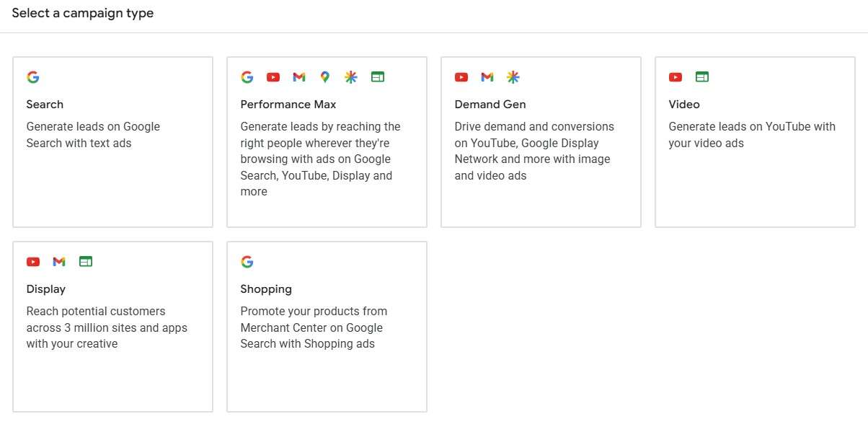
Task: Click the Gmail icon on Performance Max card
Action: pyautogui.click(x=298, y=76)
